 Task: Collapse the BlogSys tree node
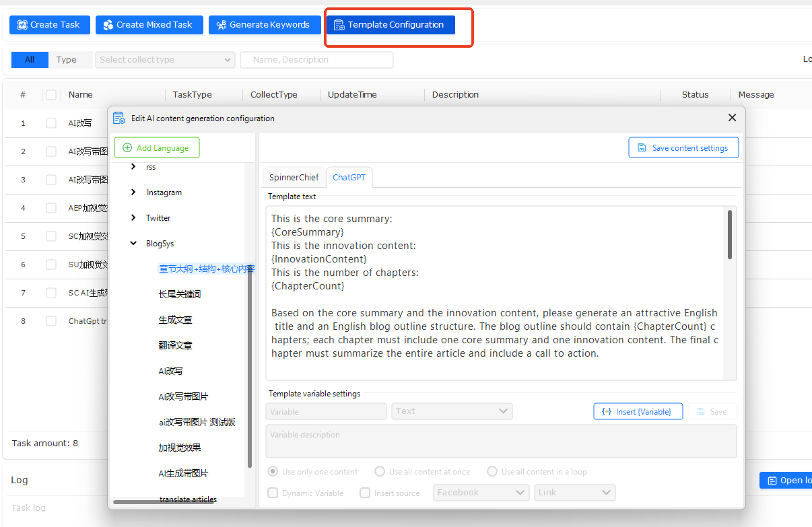coord(133,244)
